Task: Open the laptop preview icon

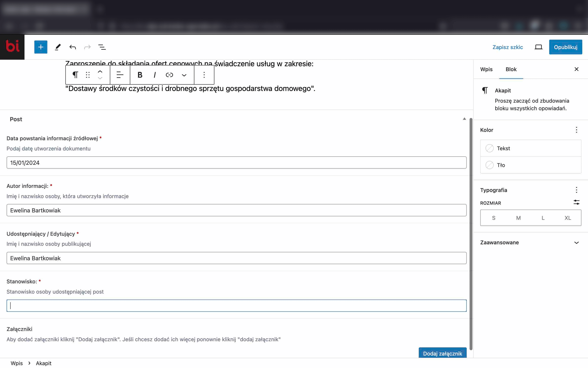Action: click(x=538, y=47)
